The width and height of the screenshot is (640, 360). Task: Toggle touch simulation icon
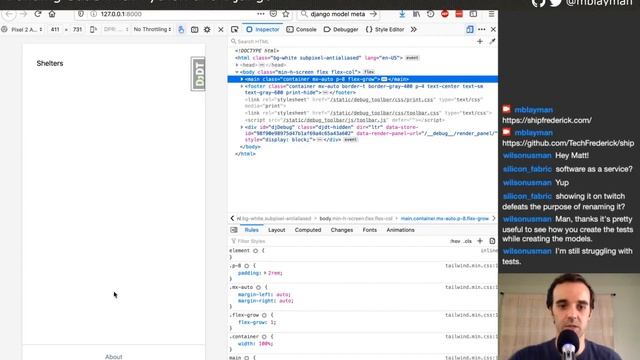coord(181,29)
